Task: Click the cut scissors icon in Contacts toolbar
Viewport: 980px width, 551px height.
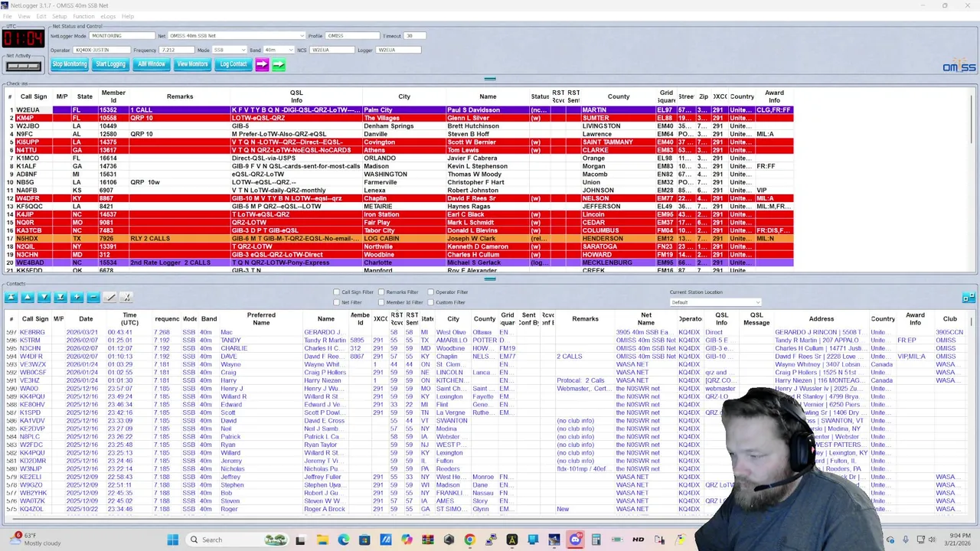Action: [126, 297]
